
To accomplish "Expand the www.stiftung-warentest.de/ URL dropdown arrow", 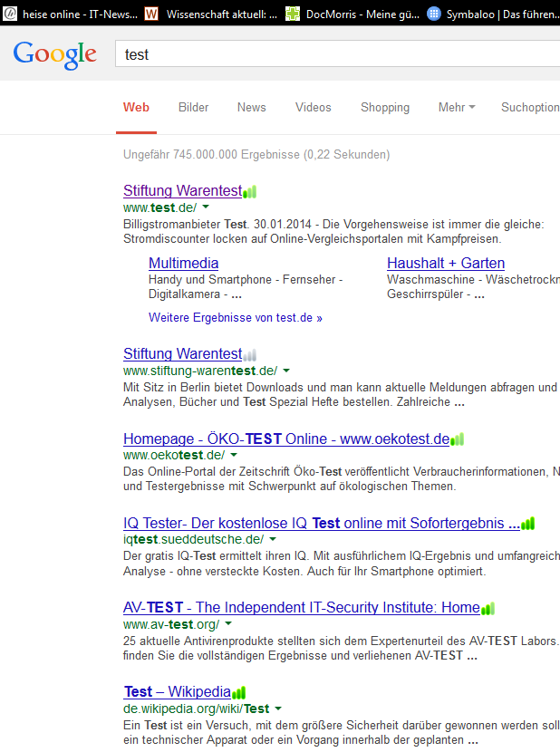I will [x=286, y=371].
